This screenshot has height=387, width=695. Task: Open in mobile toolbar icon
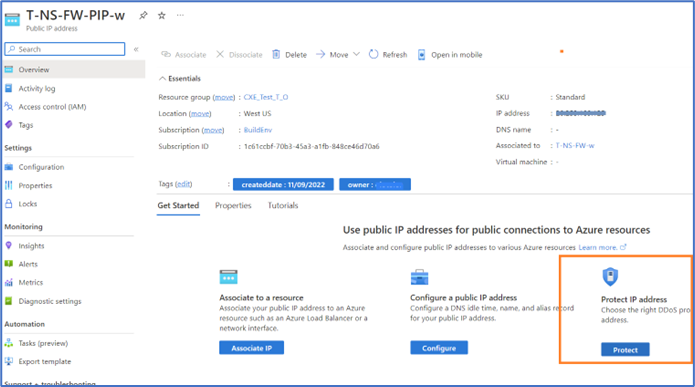(x=422, y=55)
